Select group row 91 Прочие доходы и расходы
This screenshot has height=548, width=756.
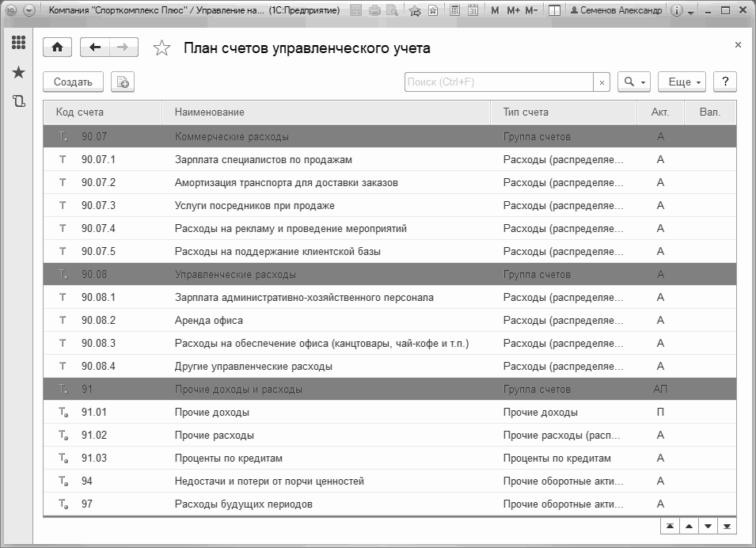tap(389, 390)
